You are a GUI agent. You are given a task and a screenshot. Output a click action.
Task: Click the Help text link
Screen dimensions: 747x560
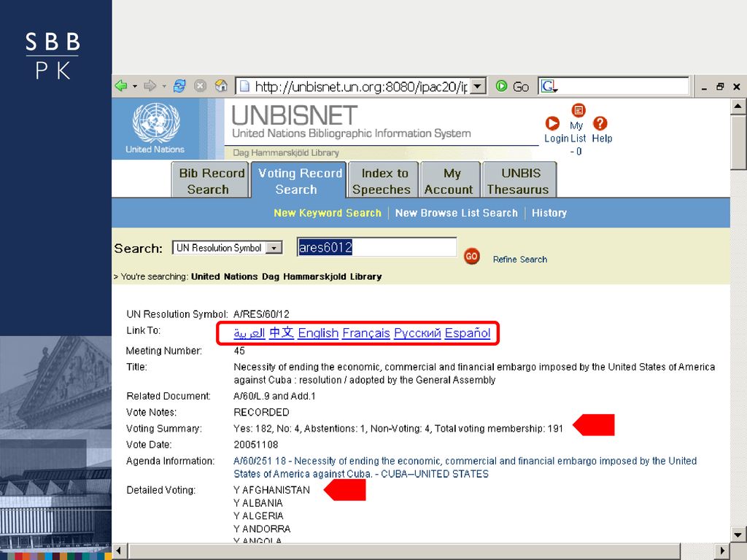(x=602, y=138)
